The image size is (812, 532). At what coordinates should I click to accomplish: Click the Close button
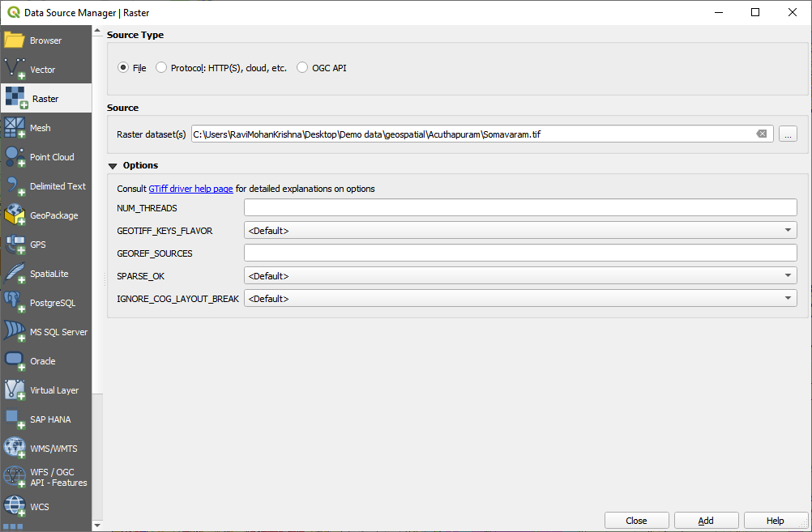[636, 521]
